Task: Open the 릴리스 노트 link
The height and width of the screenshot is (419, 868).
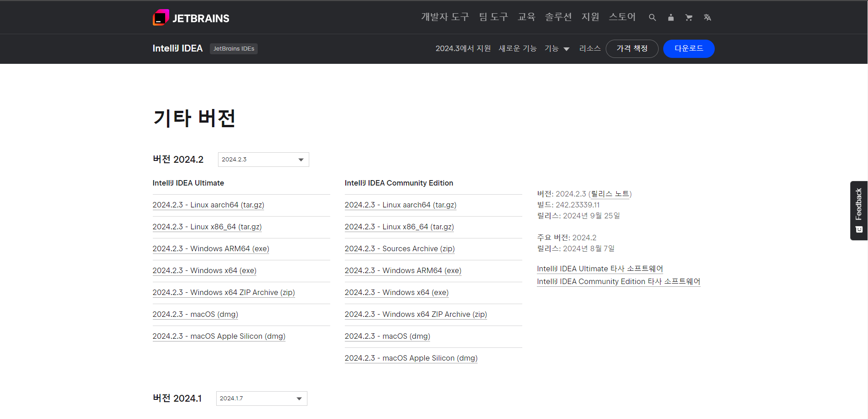Action: coord(610,194)
